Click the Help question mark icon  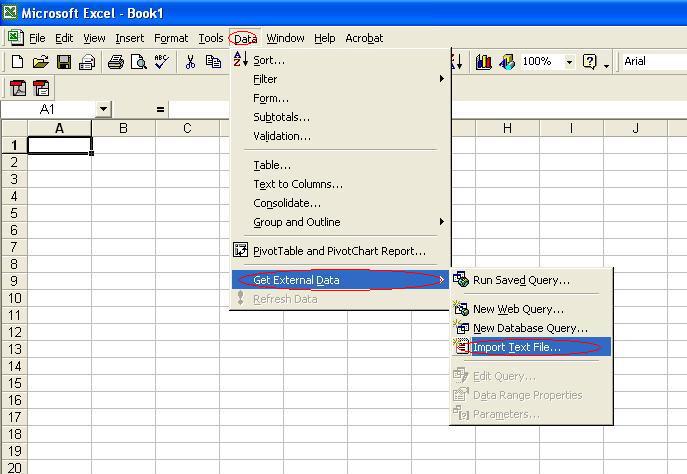[590, 62]
